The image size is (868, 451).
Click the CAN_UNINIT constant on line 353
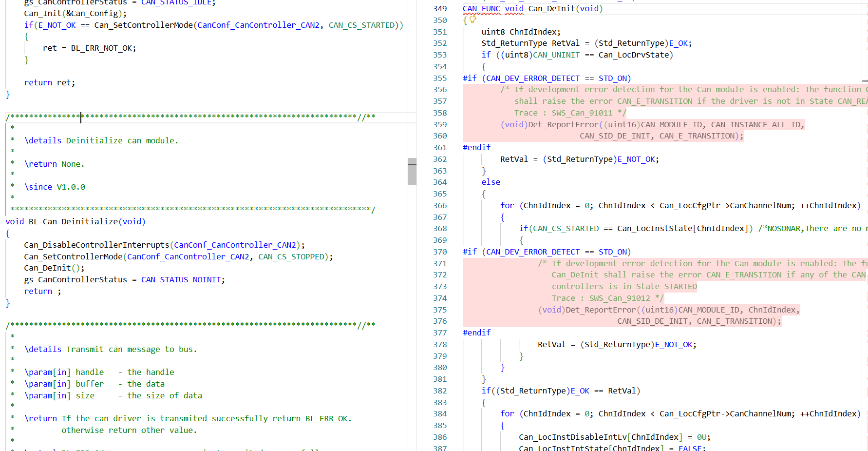[556, 55]
